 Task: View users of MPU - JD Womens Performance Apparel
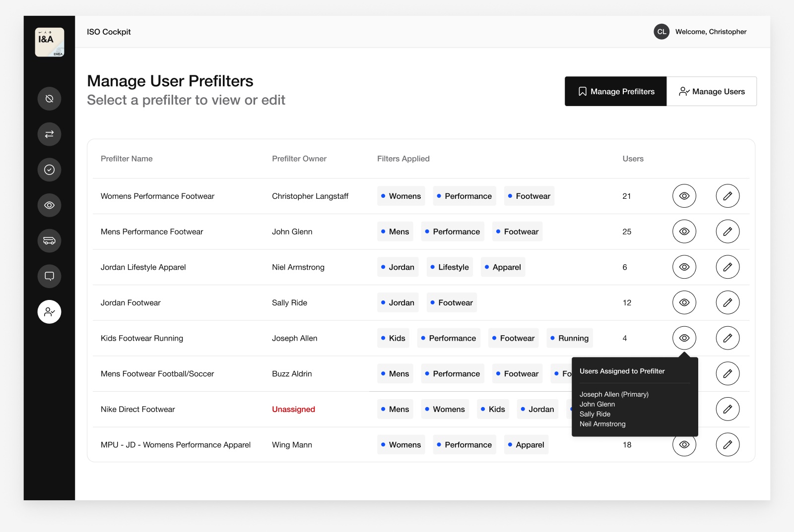point(684,446)
